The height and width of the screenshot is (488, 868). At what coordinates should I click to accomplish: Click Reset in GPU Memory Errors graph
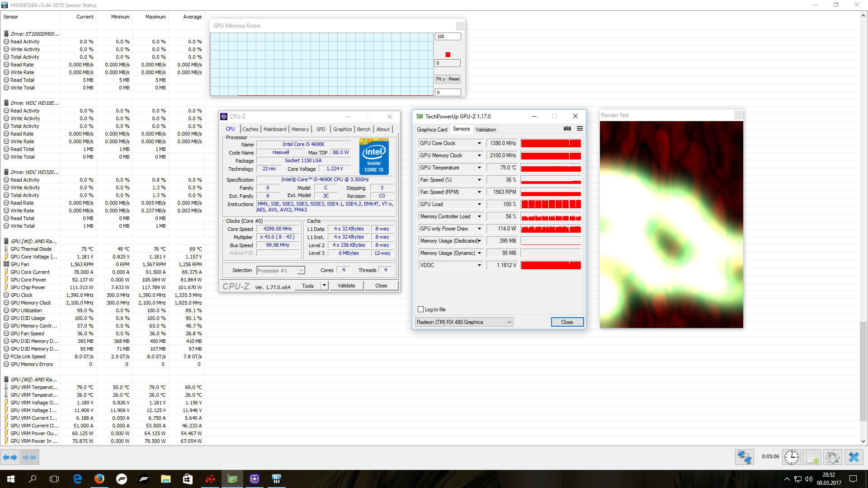pos(454,79)
